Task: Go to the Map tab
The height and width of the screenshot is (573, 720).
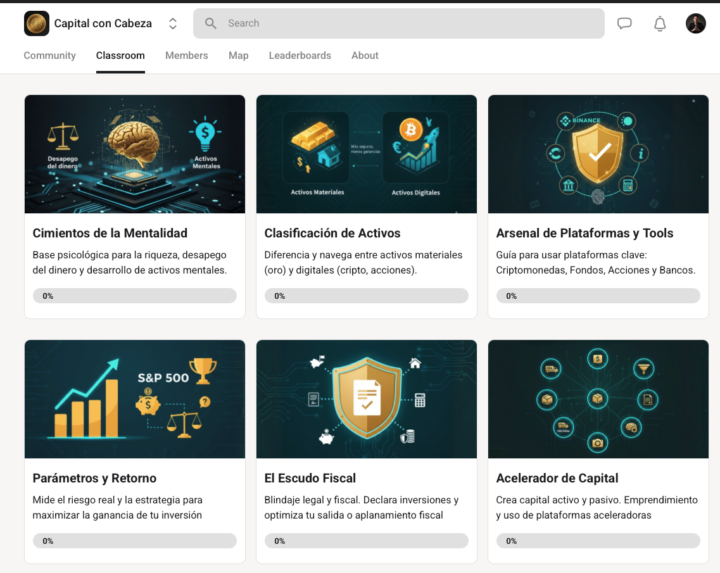Action: point(238,56)
